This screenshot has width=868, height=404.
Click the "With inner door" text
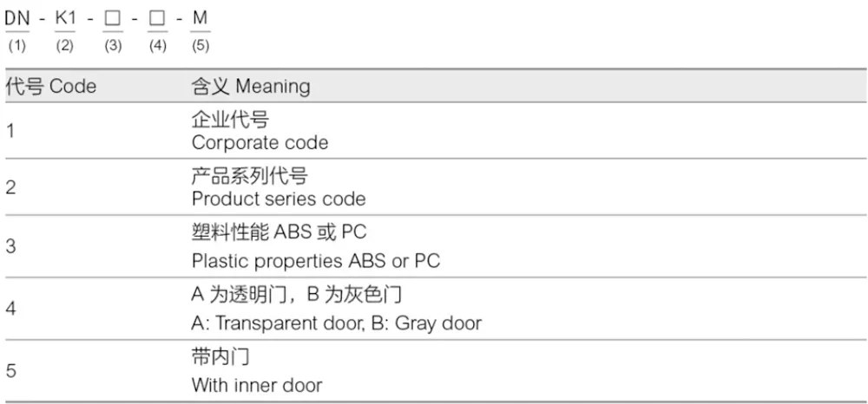tap(256, 385)
